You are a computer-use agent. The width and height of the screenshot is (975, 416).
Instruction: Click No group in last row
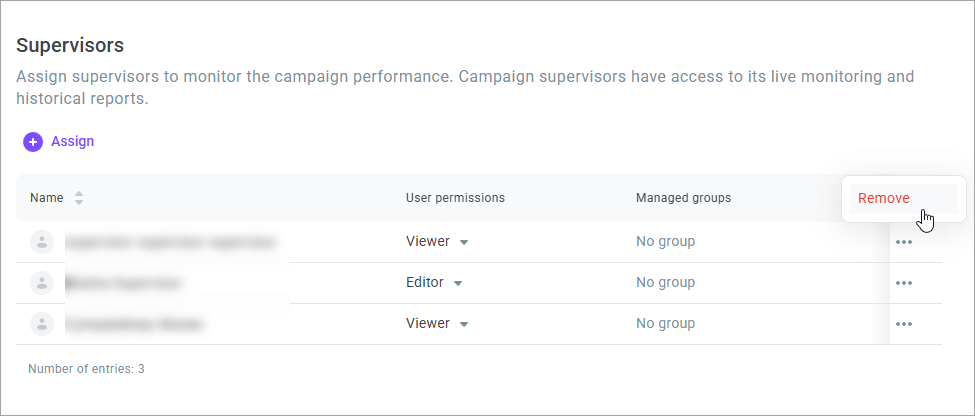tap(665, 323)
